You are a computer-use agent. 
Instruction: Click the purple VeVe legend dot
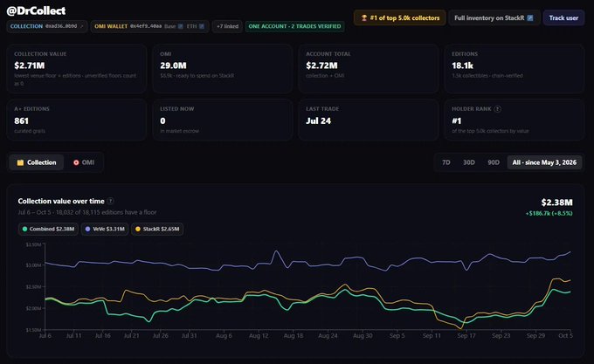coord(87,229)
